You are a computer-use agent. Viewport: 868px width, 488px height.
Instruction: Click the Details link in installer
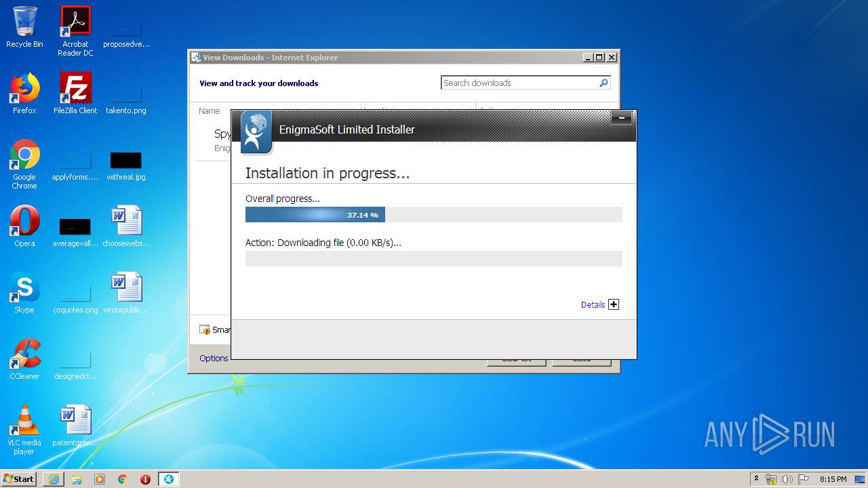pyautogui.click(x=593, y=305)
